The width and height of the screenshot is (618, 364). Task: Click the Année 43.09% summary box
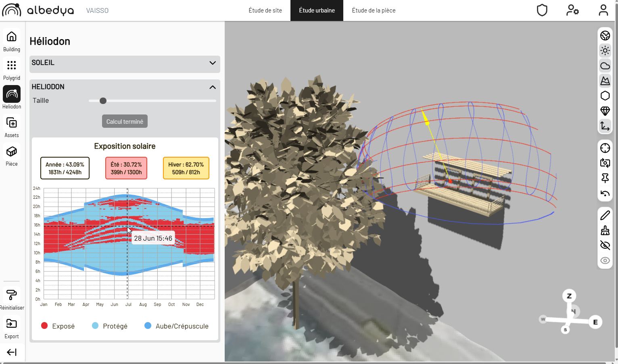tap(65, 168)
